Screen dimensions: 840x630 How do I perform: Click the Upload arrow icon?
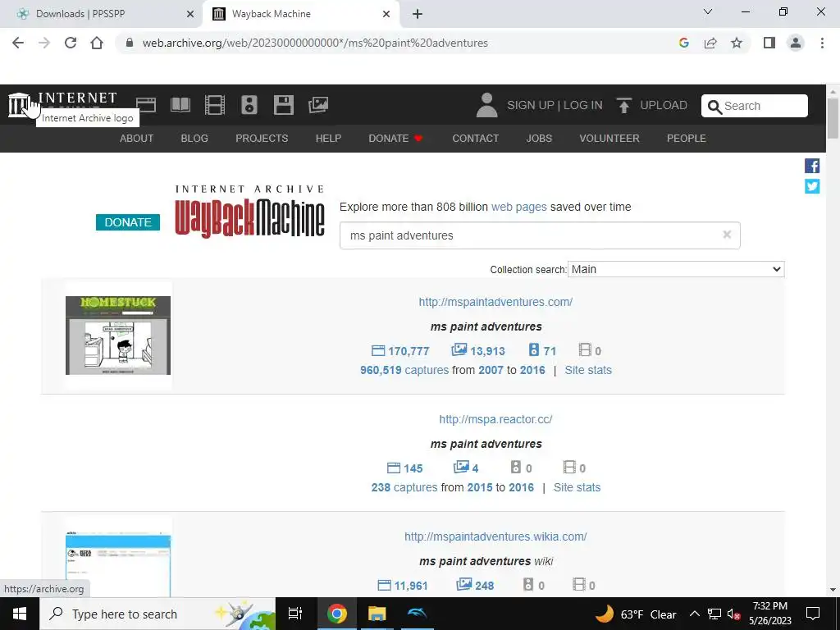point(623,105)
